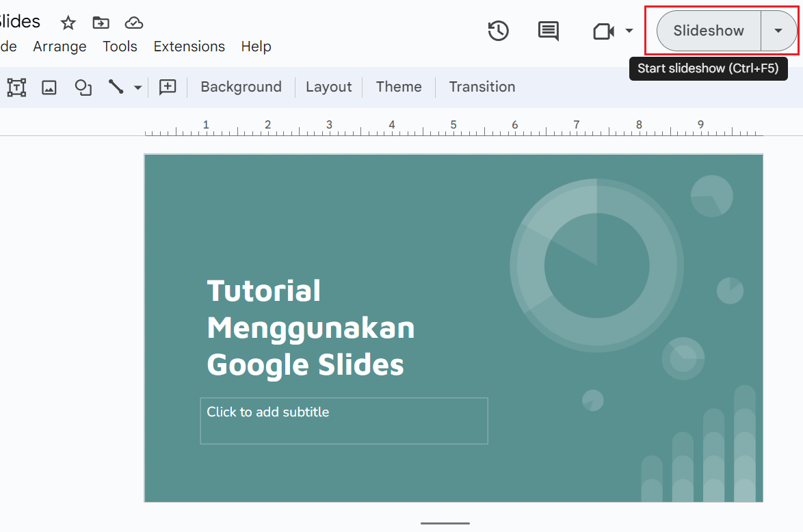Open the Tools menu
This screenshot has width=803, height=532.
[x=120, y=46]
